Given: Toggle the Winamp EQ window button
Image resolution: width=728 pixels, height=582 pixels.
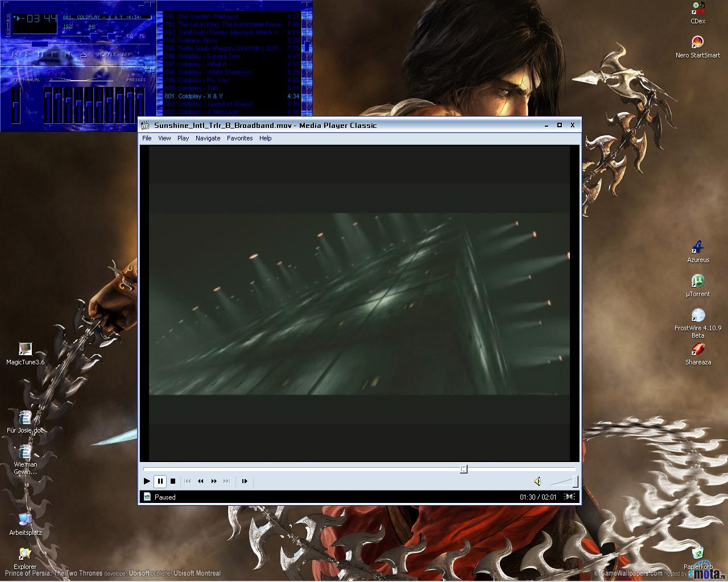Looking at the screenshot, I should [130, 36].
